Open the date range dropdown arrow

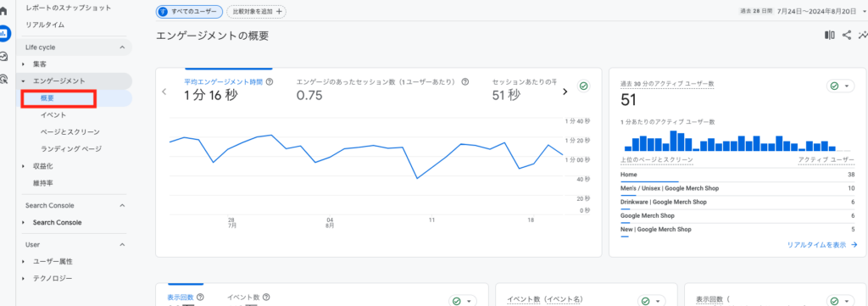[864, 11]
